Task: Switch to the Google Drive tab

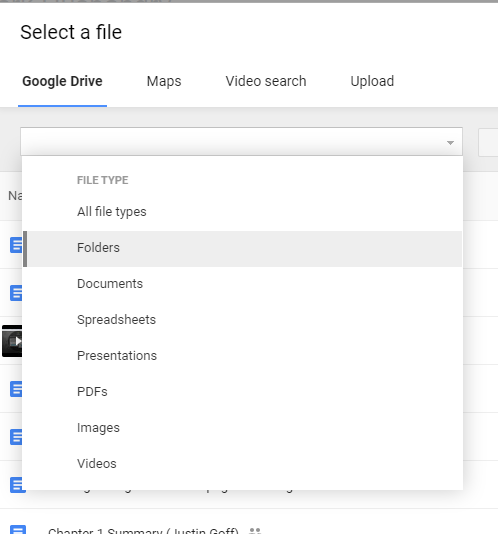Action: tap(62, 81)
